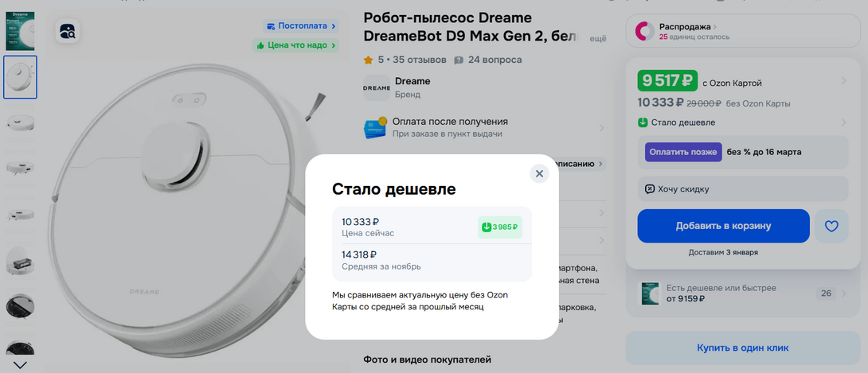
Task: Select the top green box product thumbnail
Action: [x=20, y=30]
